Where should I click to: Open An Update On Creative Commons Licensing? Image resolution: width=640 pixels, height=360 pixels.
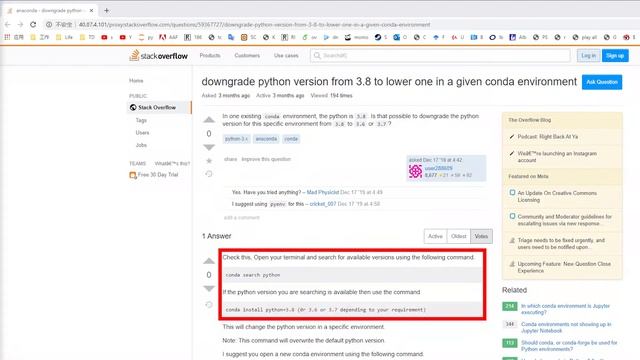(x=557, y=196)
